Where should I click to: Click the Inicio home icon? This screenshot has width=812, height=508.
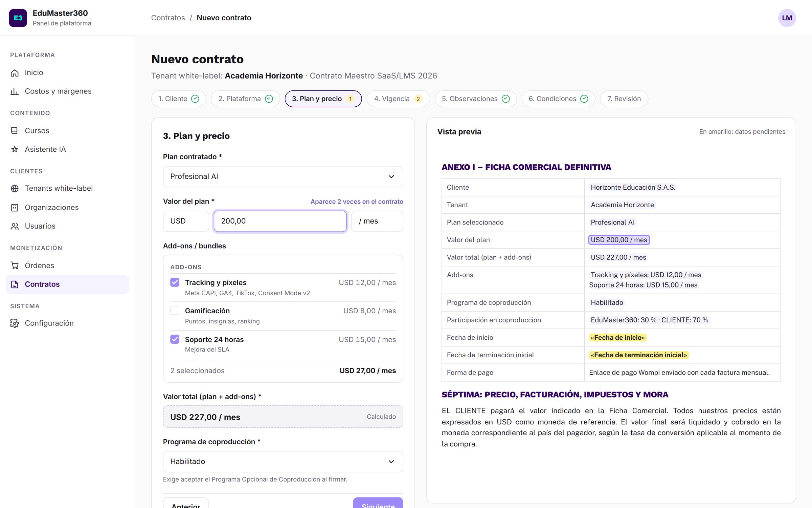coord(15,73)
